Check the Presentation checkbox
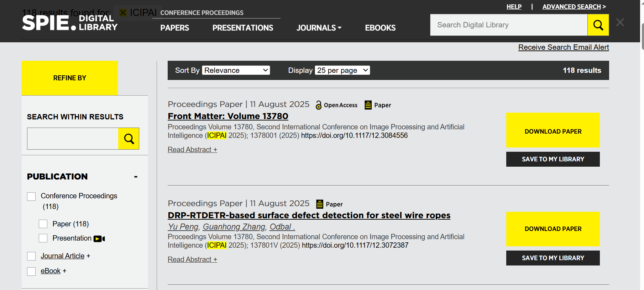 43,238
